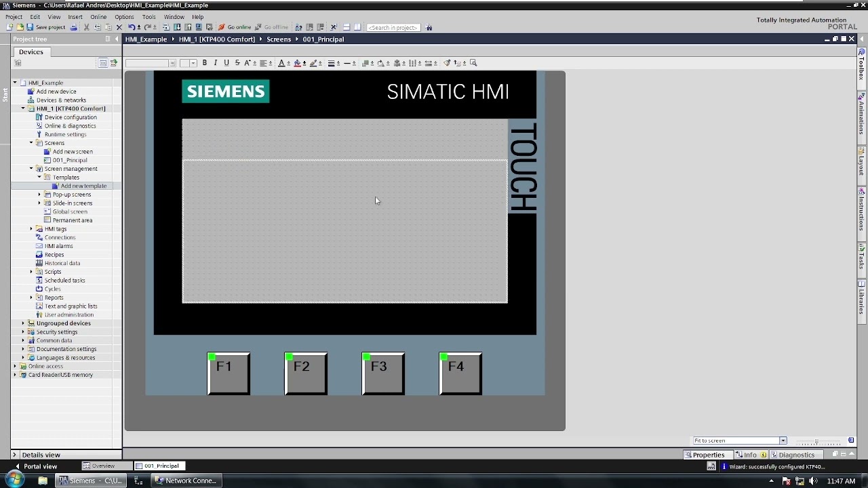Select Add new template item

tap(83, 186)
